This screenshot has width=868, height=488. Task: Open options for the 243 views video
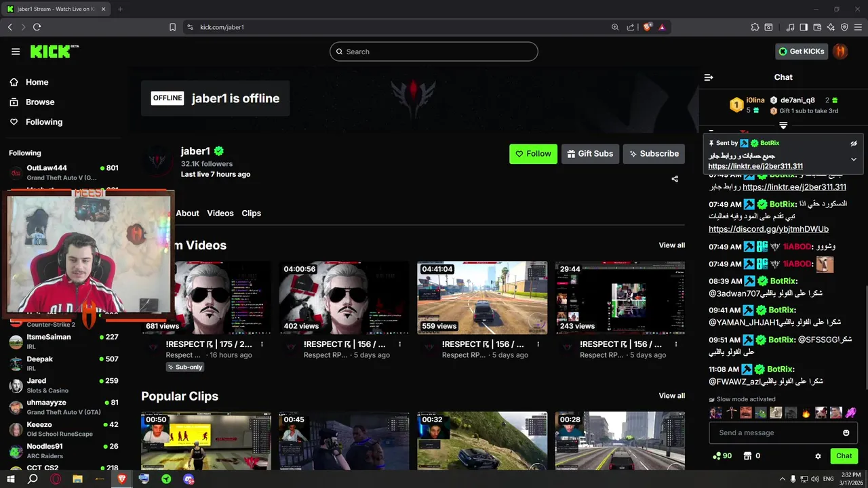point(676,344)
